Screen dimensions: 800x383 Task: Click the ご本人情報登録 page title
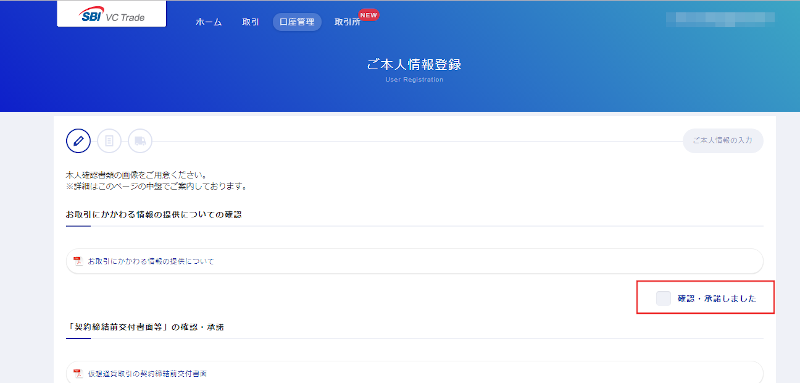414,65
